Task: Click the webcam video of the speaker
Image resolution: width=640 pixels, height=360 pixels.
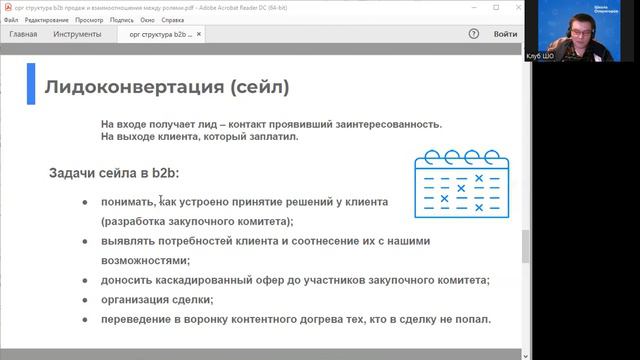Action: [x=579, y=31]
